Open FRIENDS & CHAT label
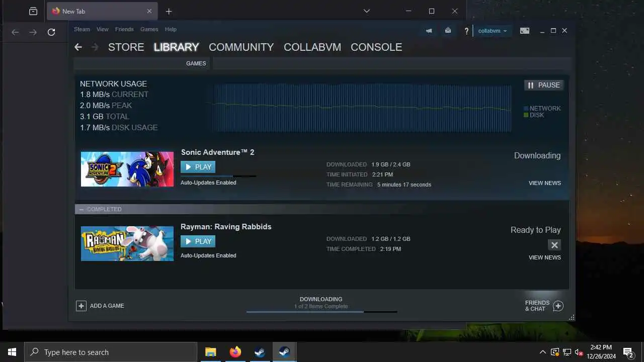Image resolution: width=644 pixels, height=362 pixels. pyautogui.click(x=537, y=306)
